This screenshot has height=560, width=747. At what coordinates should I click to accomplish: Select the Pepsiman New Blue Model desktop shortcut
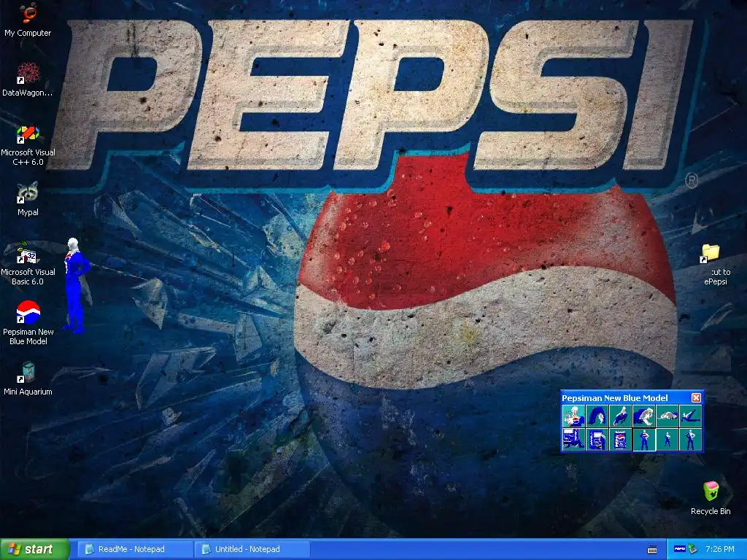click(x=28, y=323)
